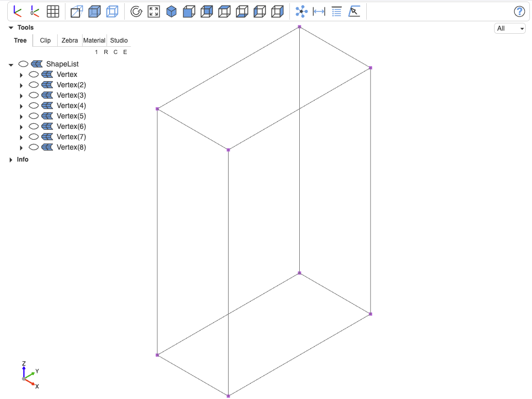Open the All filter dropdown

pyautogui.click(x=510, y=29)
